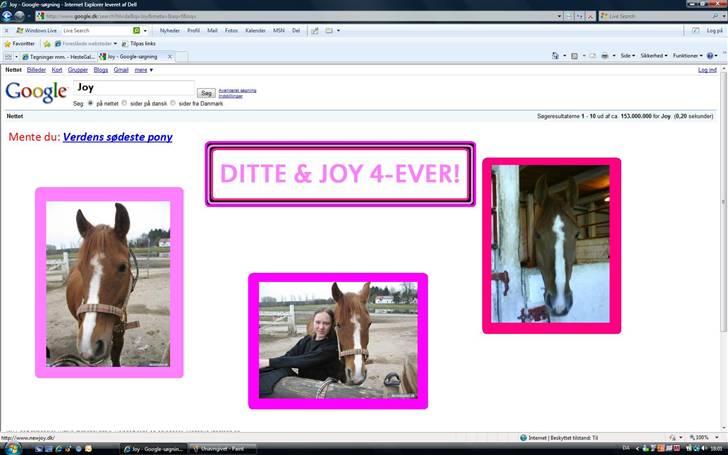Close the Joy - Google-søgning tab
Viewport: 728px width, 455px height.
point(170,57)
